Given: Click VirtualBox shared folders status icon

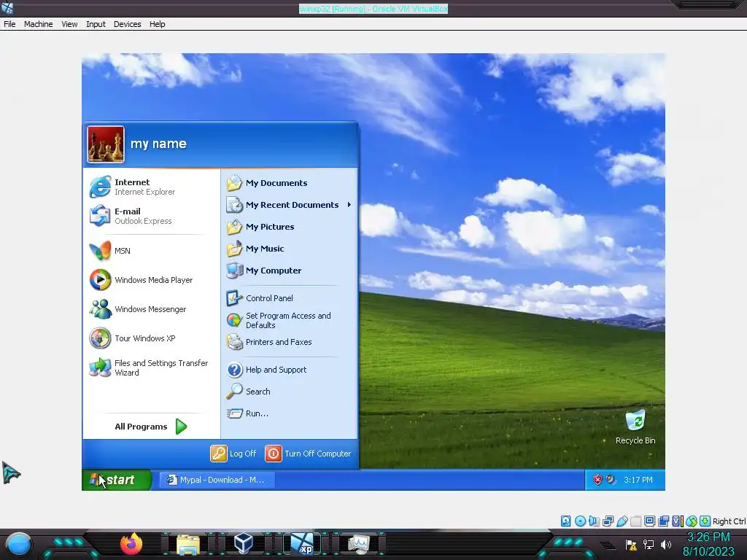Looking at the screenshot, I should tap(636, 521).
